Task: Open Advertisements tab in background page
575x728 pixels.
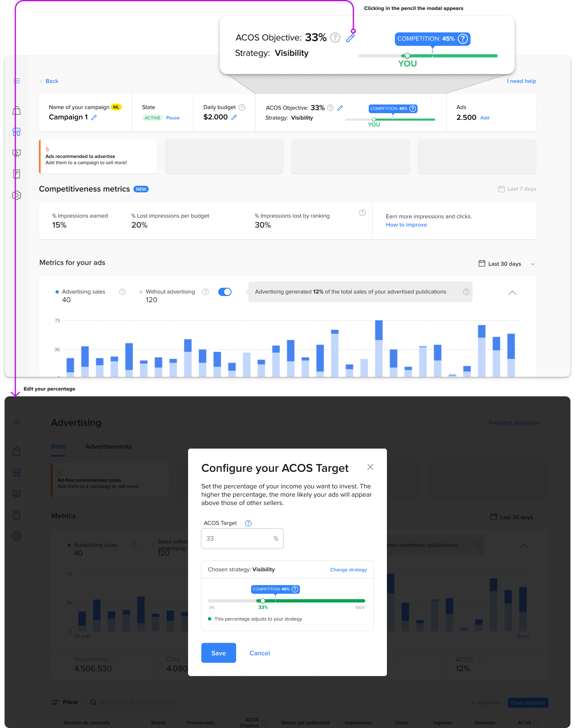Action: [109, 447]
